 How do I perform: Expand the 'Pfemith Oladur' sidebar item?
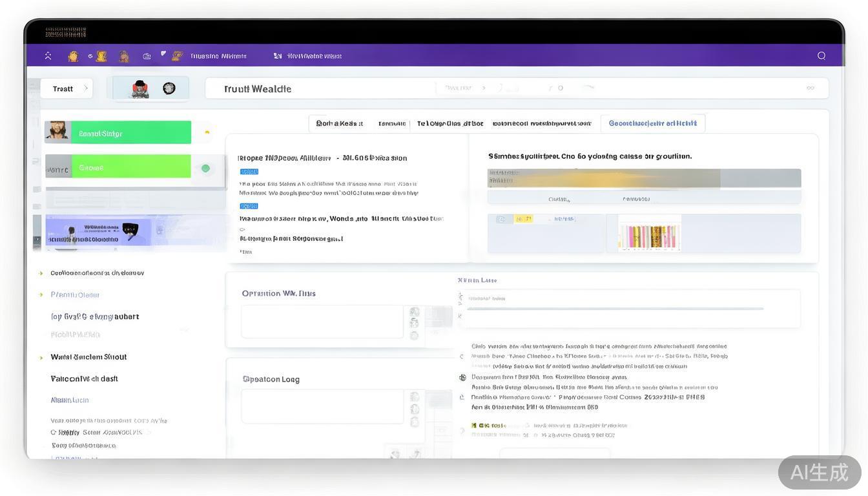(42, 294)
